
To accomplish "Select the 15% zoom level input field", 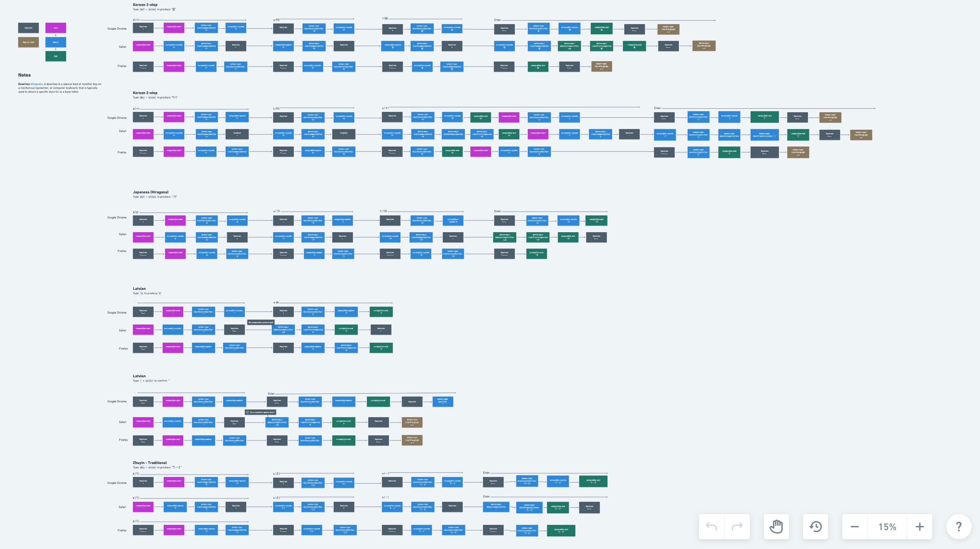I will click(x=887, y=526).
